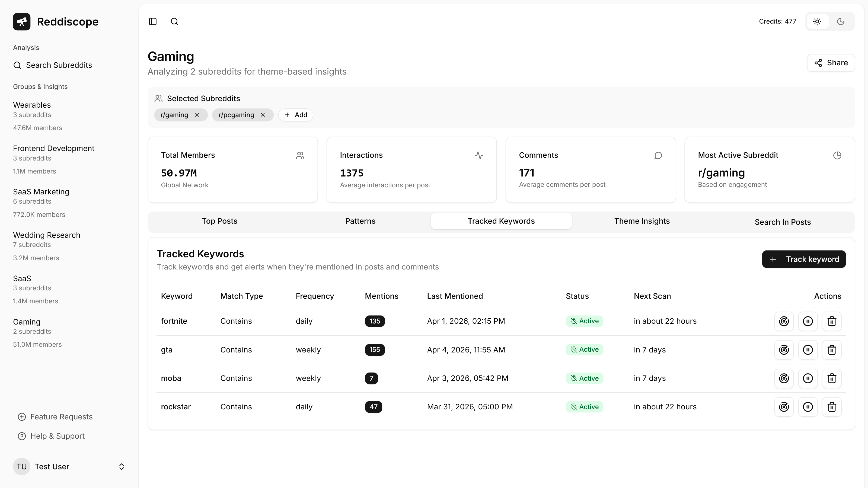Image resolution: width=868 pixels, height=488 pixels.
Task: Remove r/pcgaming from selected subreddits
Action: tap(263, 114)
